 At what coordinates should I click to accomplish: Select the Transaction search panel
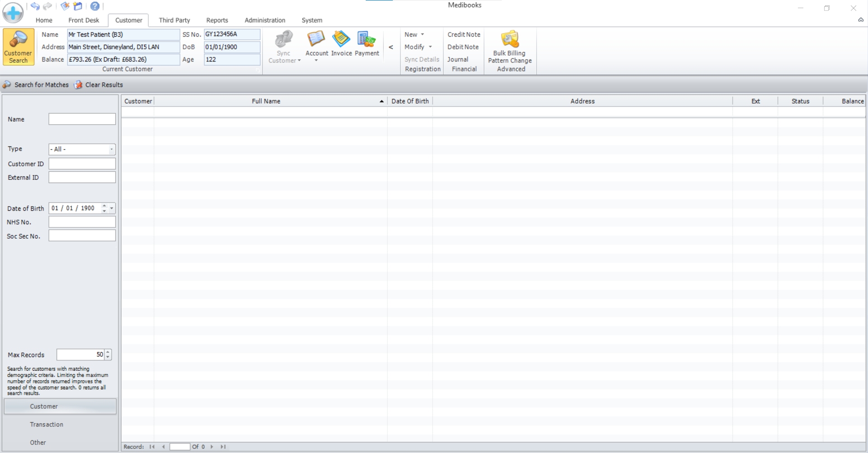coord(47,425)
